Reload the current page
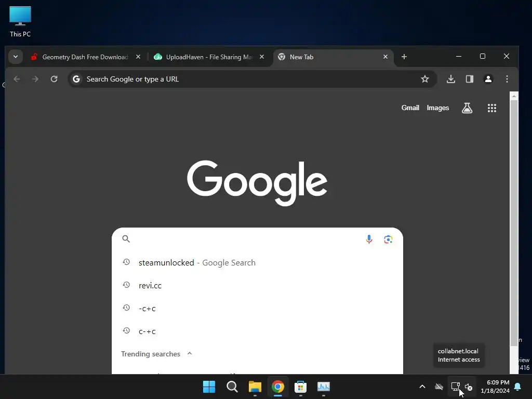Image resolution: width=532 pixels, height=399 pixels. 54,79
